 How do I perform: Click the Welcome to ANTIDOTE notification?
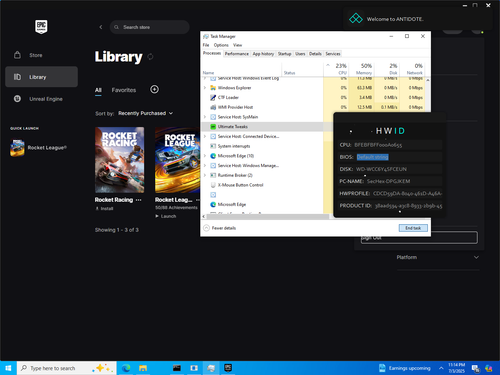click(417, 19)
